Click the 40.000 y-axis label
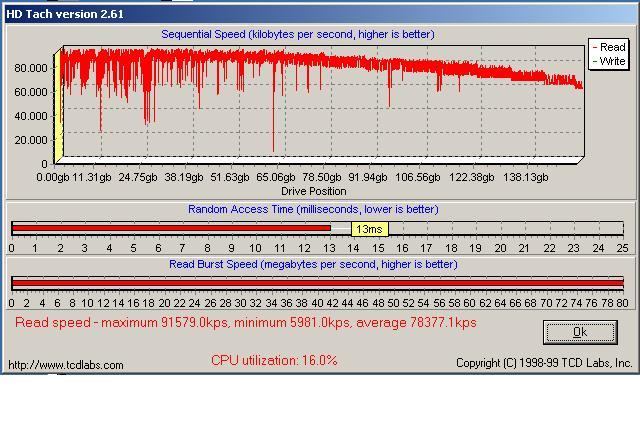Viewport: 640px width, 432px height. [31, 116]
